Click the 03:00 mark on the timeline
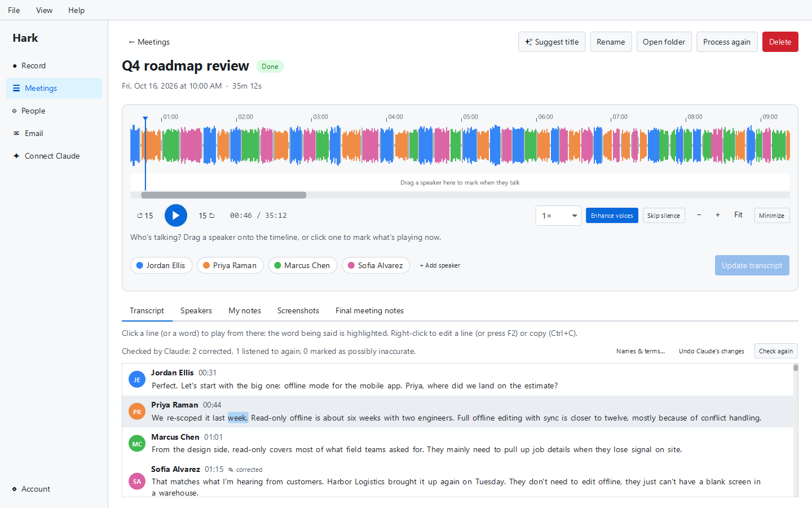 point(320,117)
